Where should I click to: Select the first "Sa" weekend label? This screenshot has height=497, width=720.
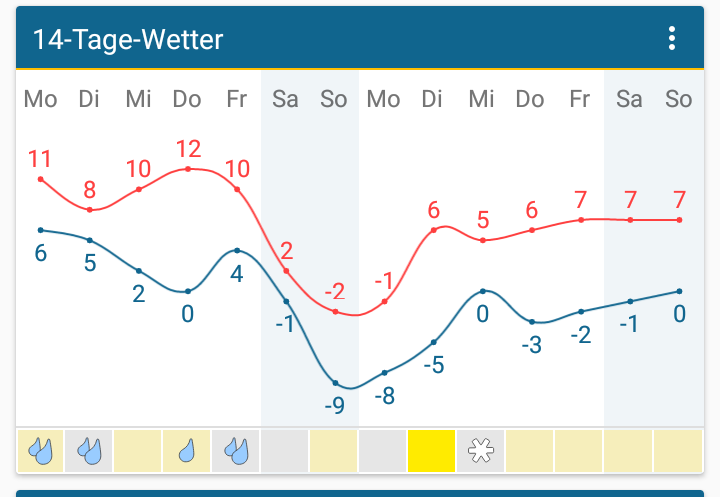pos(285,99)
